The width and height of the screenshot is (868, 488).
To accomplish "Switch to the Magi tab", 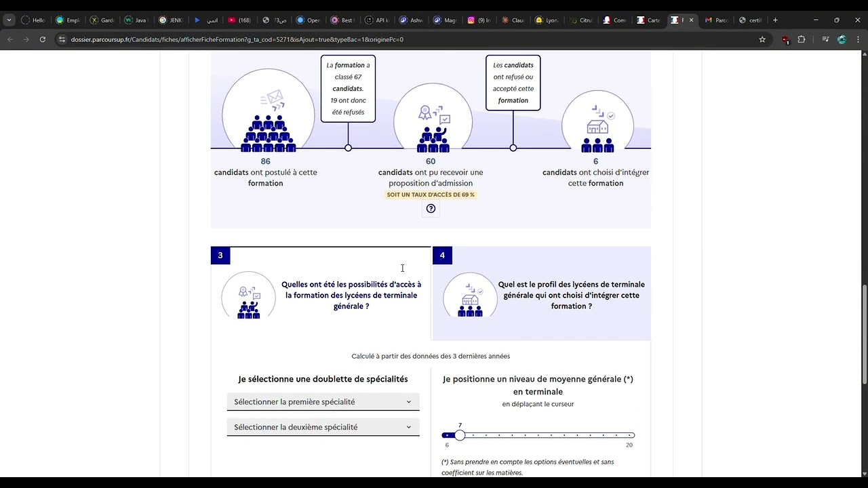I will [x=446, y=20].
